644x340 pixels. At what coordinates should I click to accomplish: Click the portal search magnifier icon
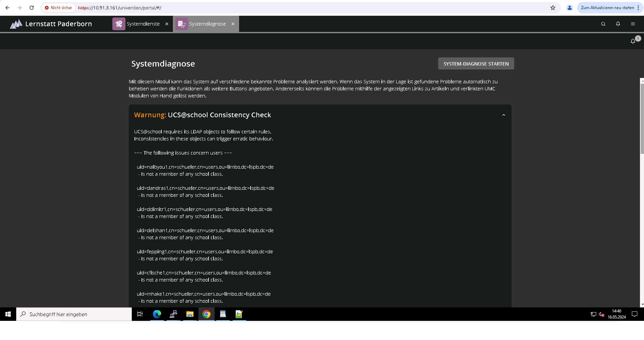[603, 24]
